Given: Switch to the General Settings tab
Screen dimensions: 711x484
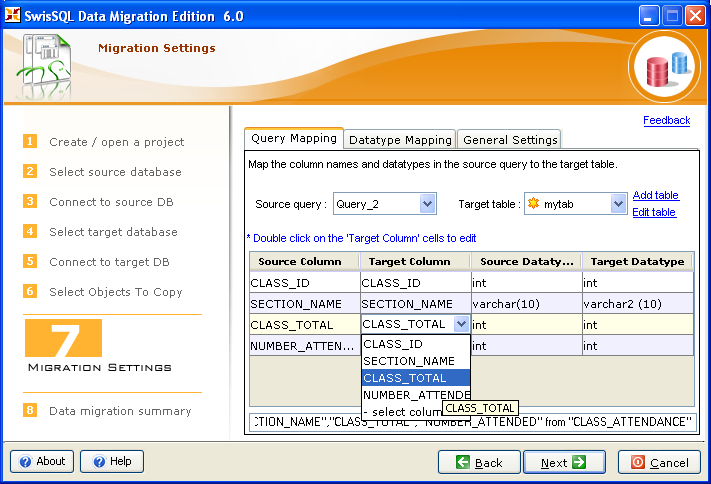Looking at the screenshot, I should (510, 140).
